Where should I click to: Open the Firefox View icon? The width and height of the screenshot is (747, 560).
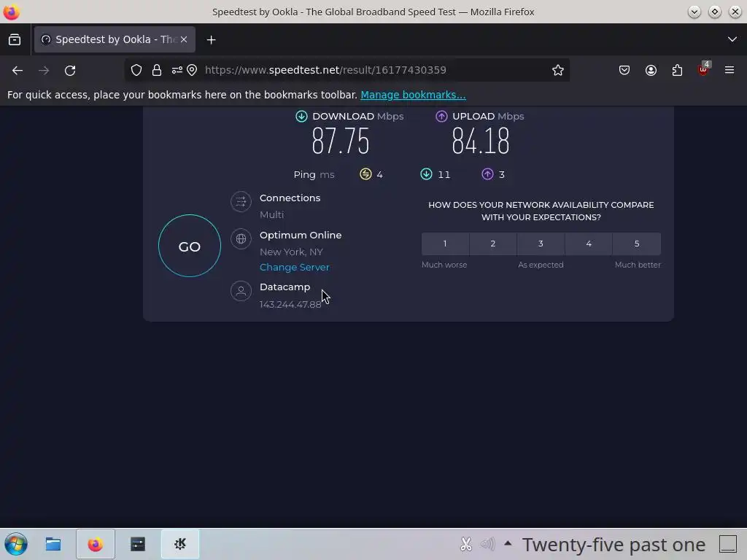15,39
